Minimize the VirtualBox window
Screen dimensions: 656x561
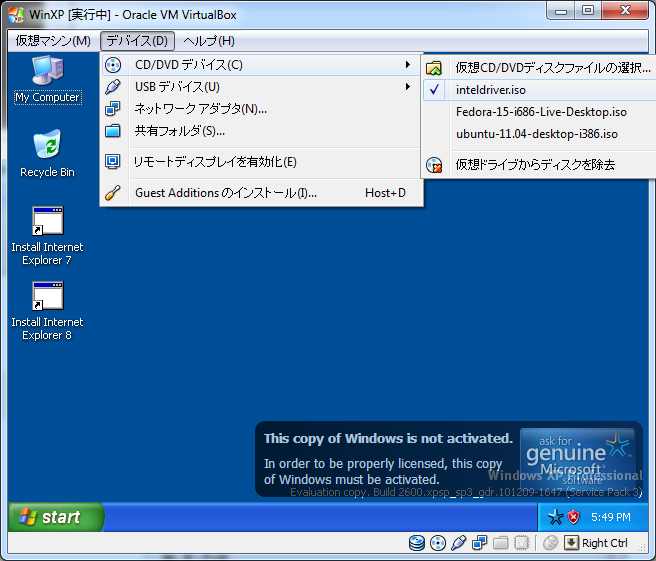[561, 11]
